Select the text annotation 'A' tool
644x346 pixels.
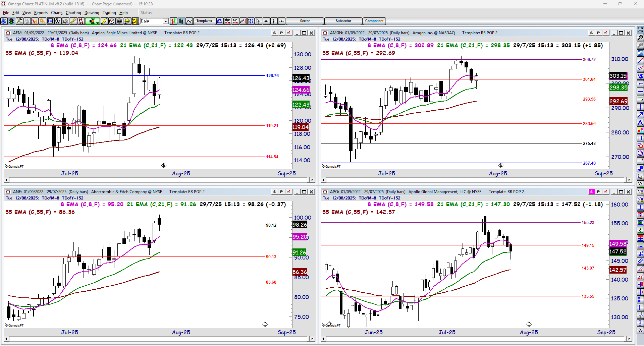[x=640, y=123]
